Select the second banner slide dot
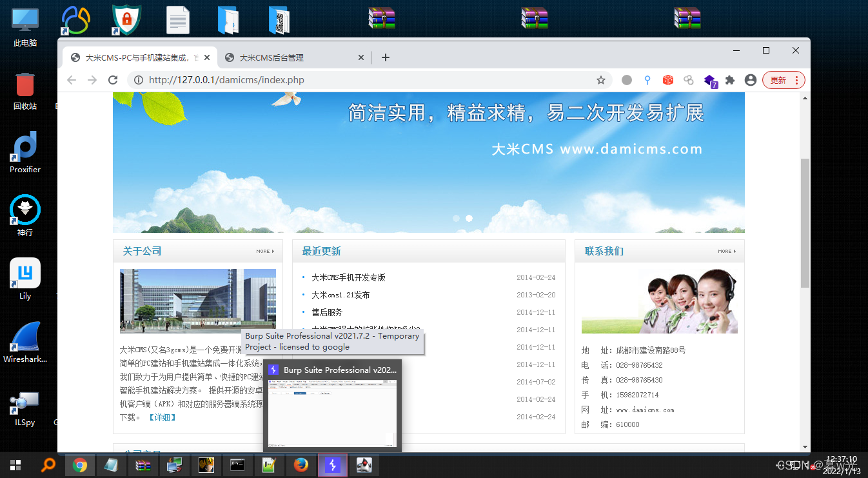Viewport: 868px width, 478px height. point(469,218)
